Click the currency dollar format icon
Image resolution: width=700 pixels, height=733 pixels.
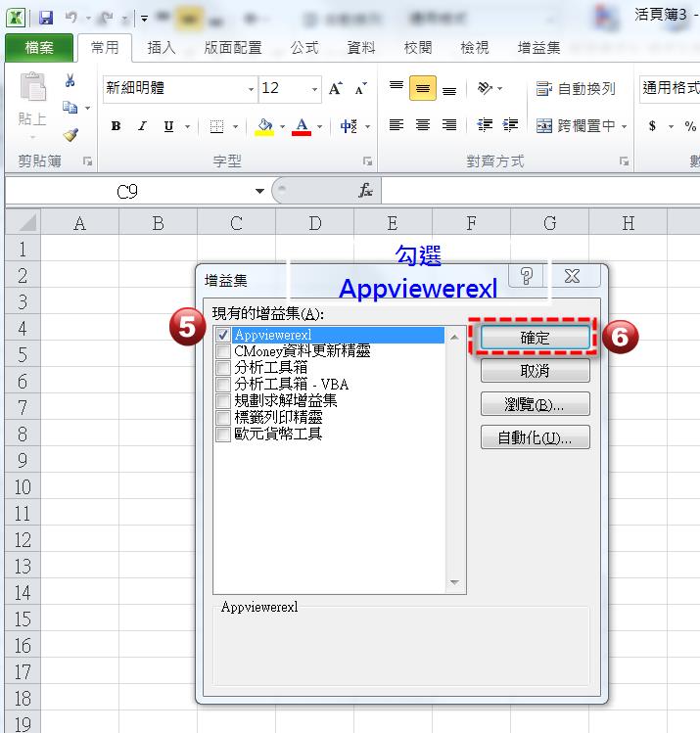coord(652,125)
